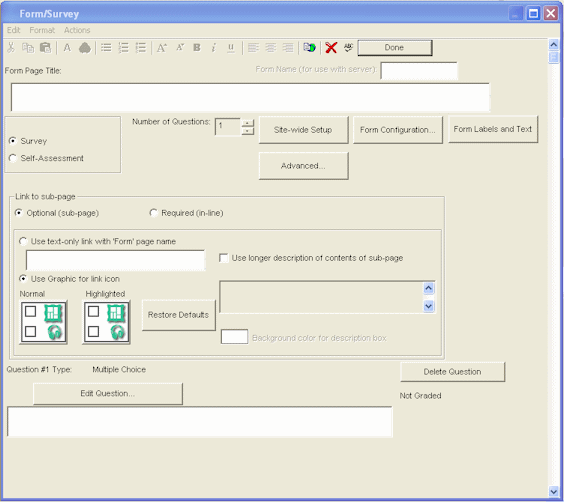The width and height of the screenshot is (564, 502).
Task: Click the spell check ABC icon
Action: pyautogui.click(x=348, y=47)
